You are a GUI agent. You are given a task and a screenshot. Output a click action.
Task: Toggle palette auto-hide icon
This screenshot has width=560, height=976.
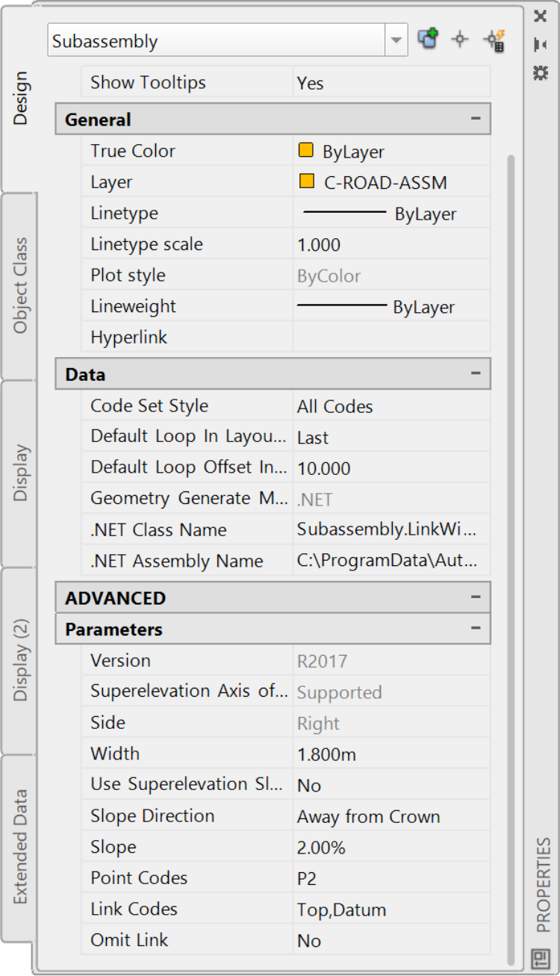(541, 45)
